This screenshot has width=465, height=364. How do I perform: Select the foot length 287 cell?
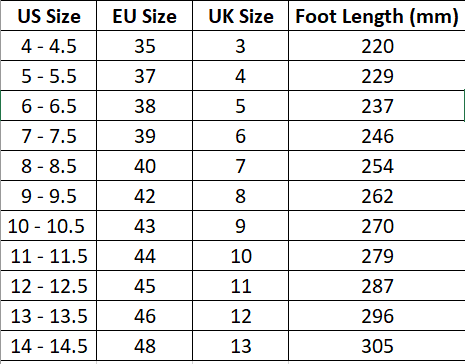click(377, 286)
